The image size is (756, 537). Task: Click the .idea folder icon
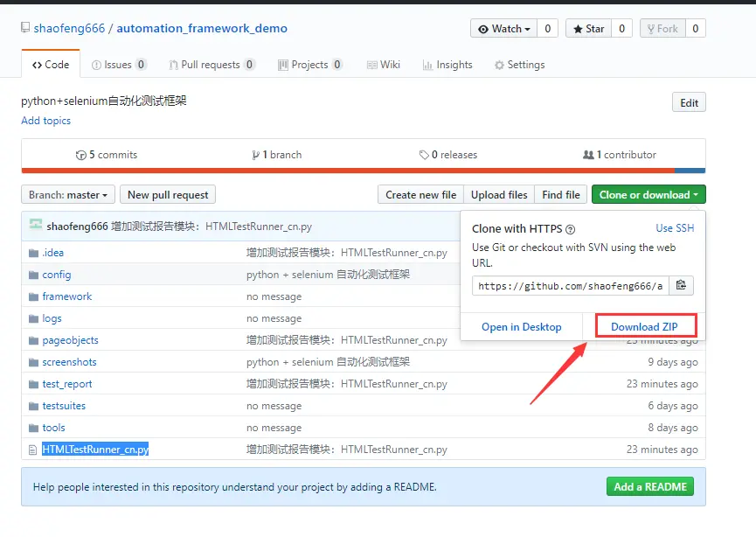point(33,253)
